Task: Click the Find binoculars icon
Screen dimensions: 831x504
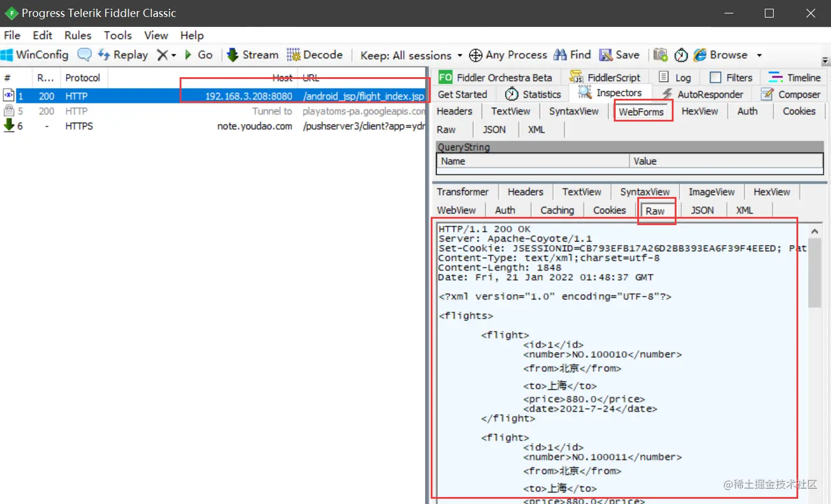Action: click(560, 55)
